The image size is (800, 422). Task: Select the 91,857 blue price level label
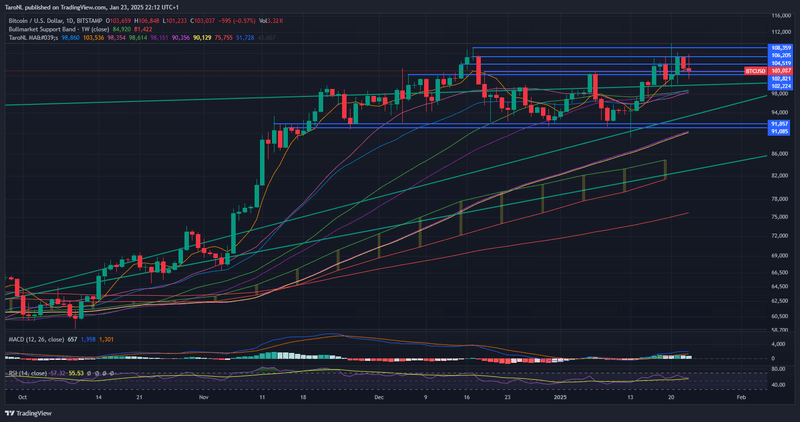click(x=779, y=124)
